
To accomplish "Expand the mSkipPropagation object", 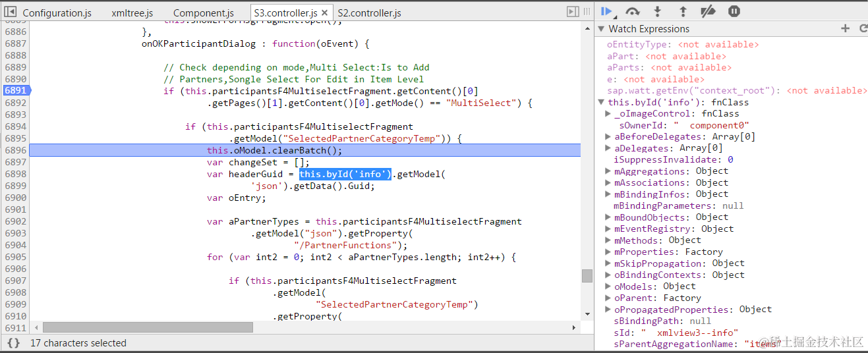I will pos(609,263).
